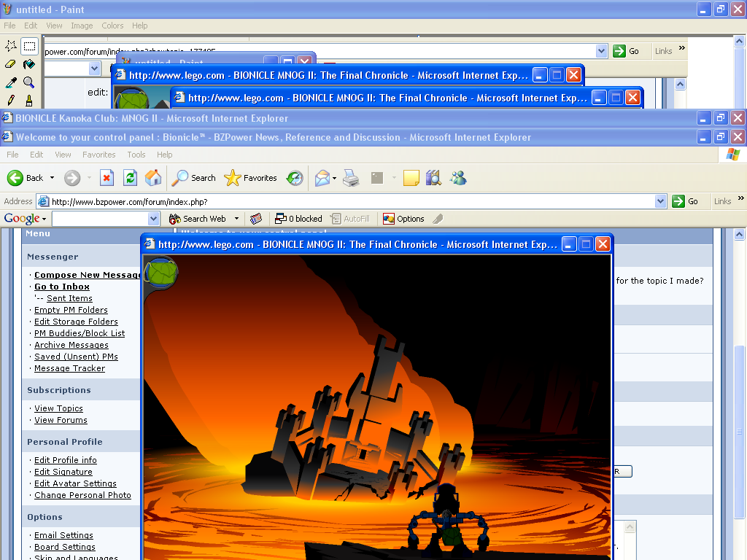Image resolution: width=747 pixels, height=560 pixels.
Task: Open the Go to Inbox link
Action: tap(62, 287)
